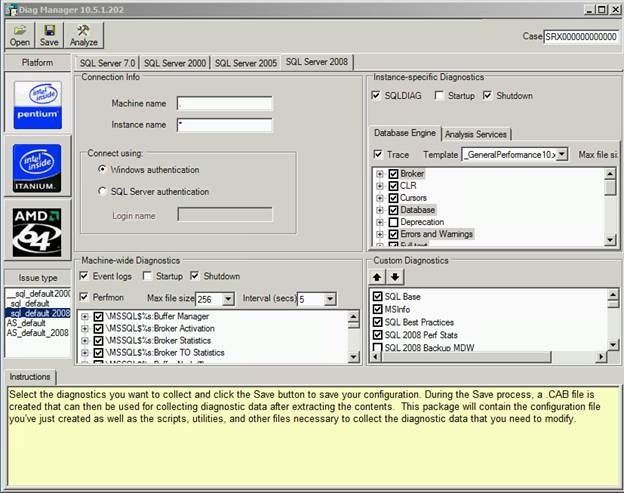
Task: Select sql_default_2008 issue type
Action: click(x=38, y=313)
